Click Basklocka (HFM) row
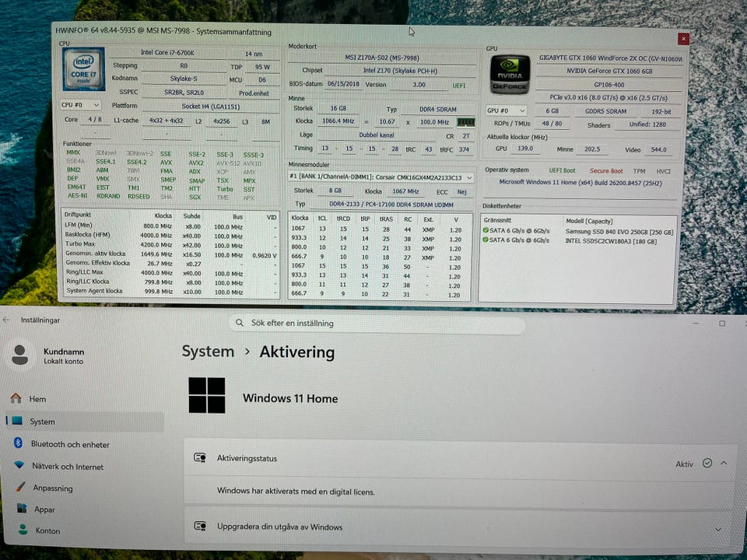Screen dimensions: 747x560 tap(170, 235)
